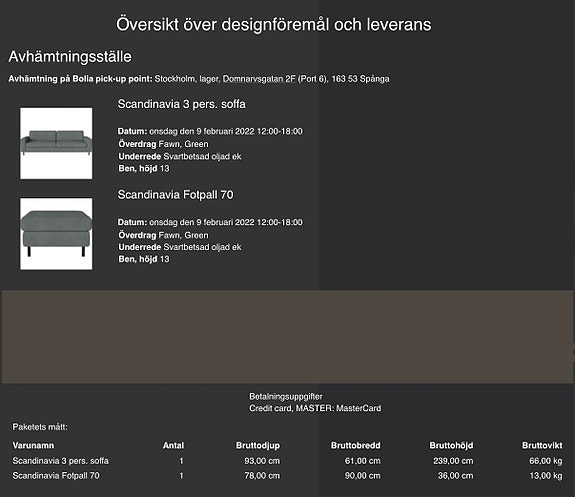Open the Scandinavia 3 pers. soffa thumbnail
The width and height of the screenshot is (575, 497).
pos(56,143)
